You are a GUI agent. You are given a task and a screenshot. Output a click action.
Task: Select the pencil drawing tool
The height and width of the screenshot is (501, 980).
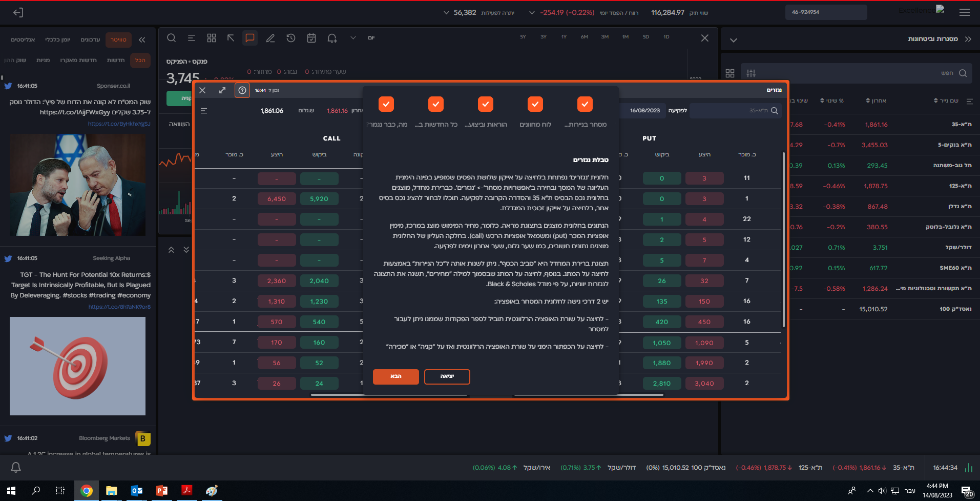(270, 38)
